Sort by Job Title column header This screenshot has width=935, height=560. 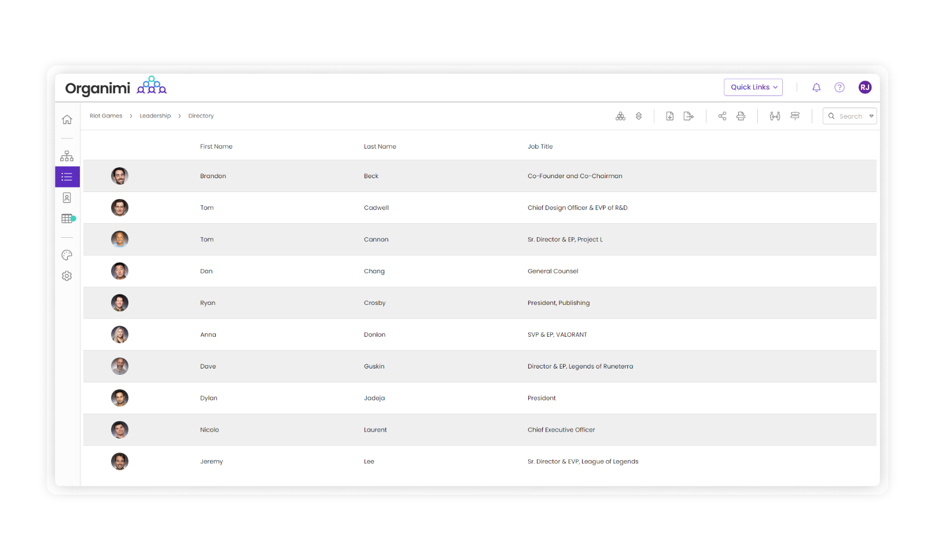pyautogui.click(x=540, y=146)
